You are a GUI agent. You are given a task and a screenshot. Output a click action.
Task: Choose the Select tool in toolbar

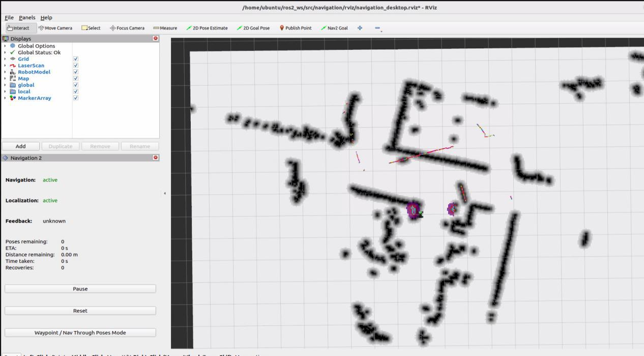tap(91, 28)
